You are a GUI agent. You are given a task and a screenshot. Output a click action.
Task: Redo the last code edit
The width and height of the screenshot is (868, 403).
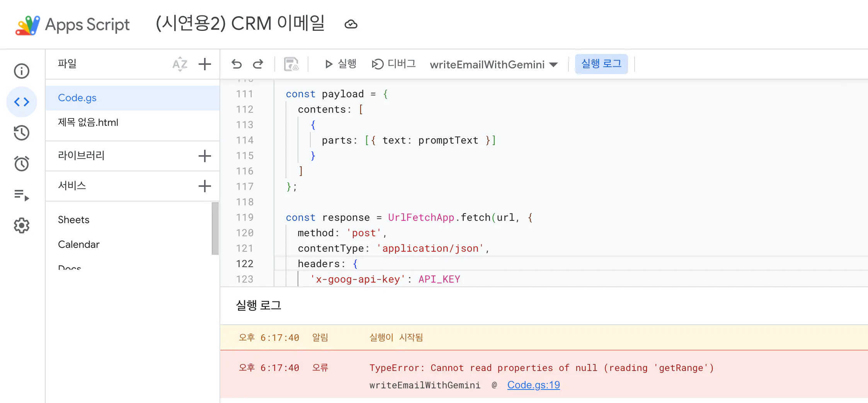pos(258,64)
